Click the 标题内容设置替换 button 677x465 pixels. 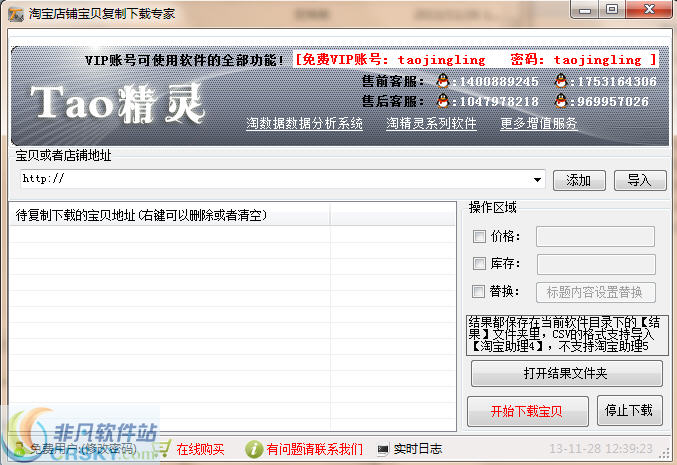coord(596,293)
